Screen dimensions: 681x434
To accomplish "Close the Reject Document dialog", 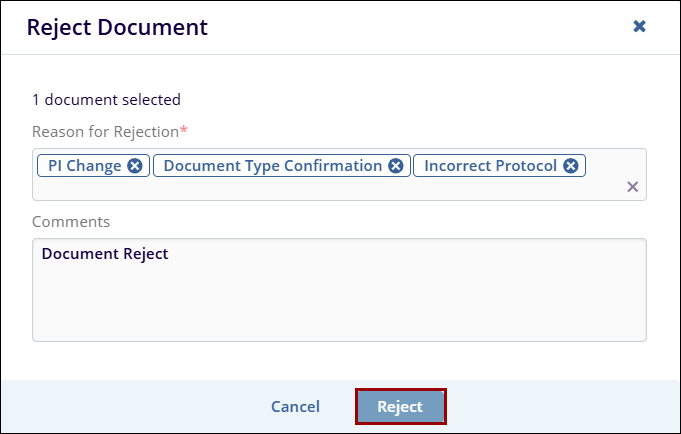I will (639, 27).
